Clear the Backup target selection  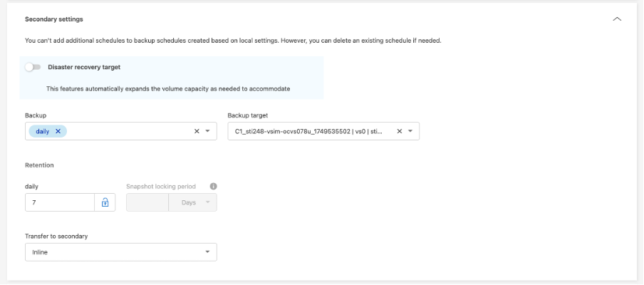(399, 131)
